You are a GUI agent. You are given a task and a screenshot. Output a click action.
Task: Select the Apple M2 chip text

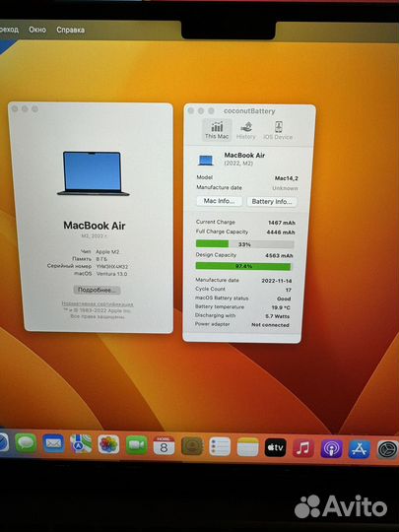click(x=107, y=252)
